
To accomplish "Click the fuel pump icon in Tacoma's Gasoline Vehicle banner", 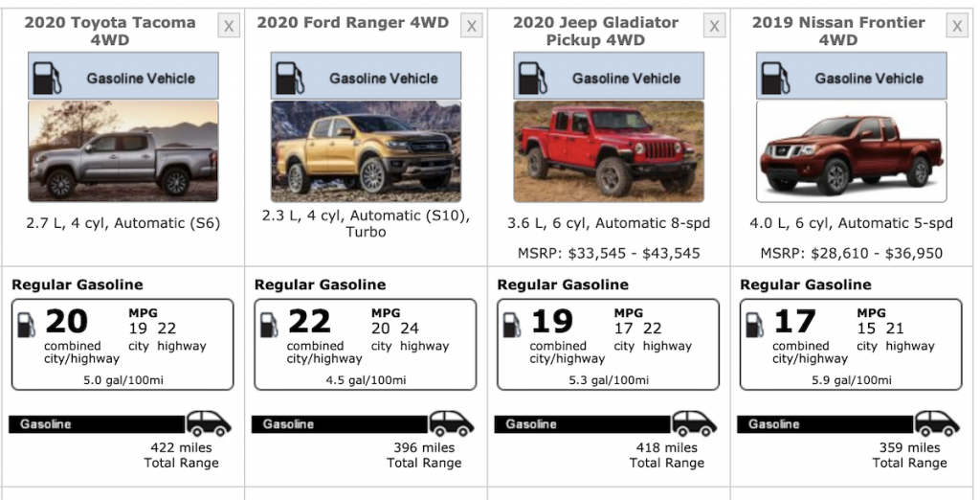I will click(x=47, y=79).
